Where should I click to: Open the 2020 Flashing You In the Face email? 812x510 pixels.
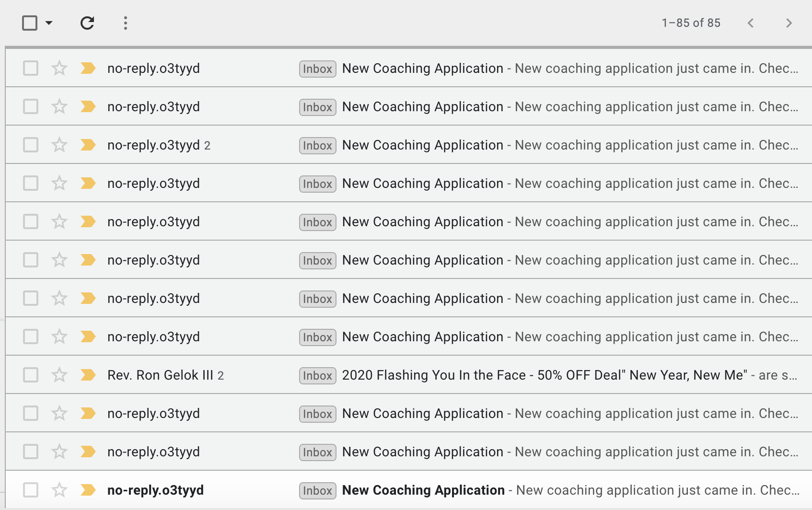[x=479, y=375]
